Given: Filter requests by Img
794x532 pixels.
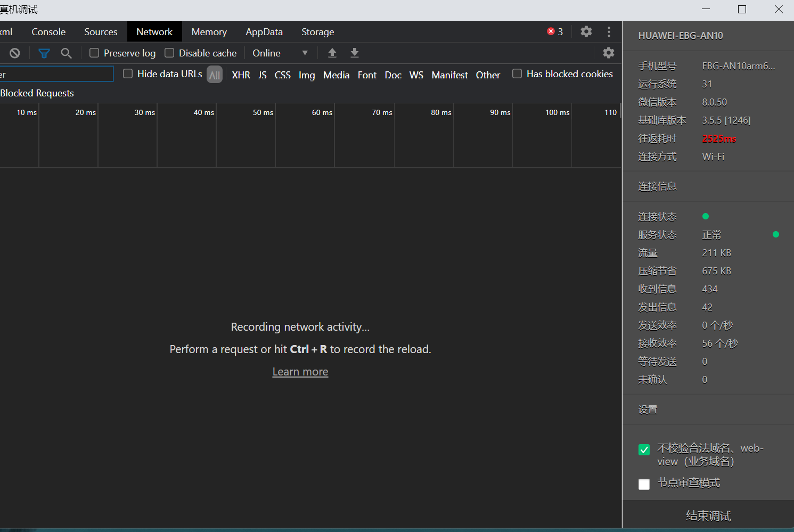Looking at the screenshot, I should [x=307, y=75].
